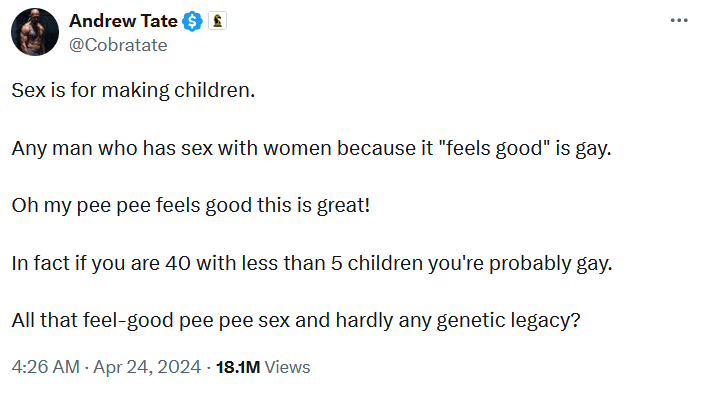Viewport: 702px width, 394px height.
Task: Visit the @Cobratate handle link
Action: point(118,45)
